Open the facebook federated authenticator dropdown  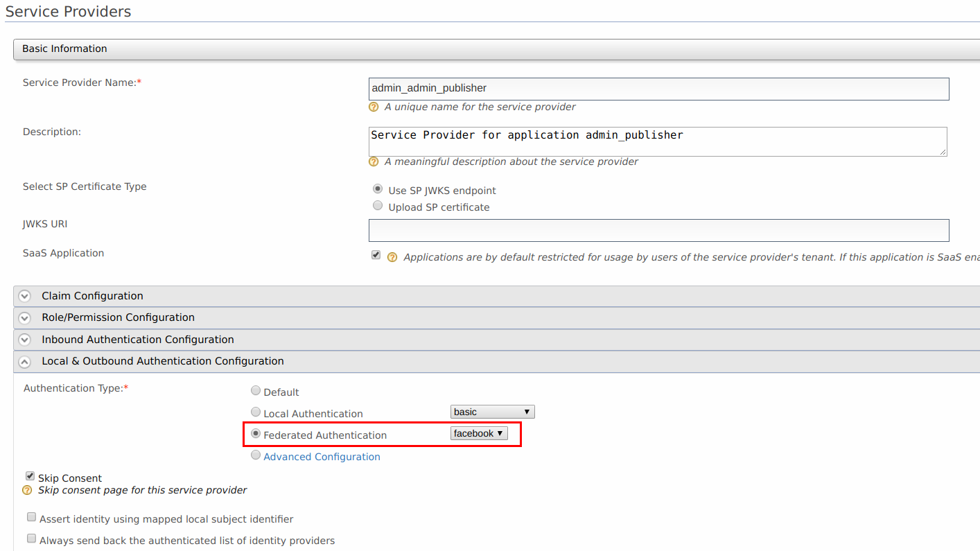pyautogui.click(x=479, y=433)
